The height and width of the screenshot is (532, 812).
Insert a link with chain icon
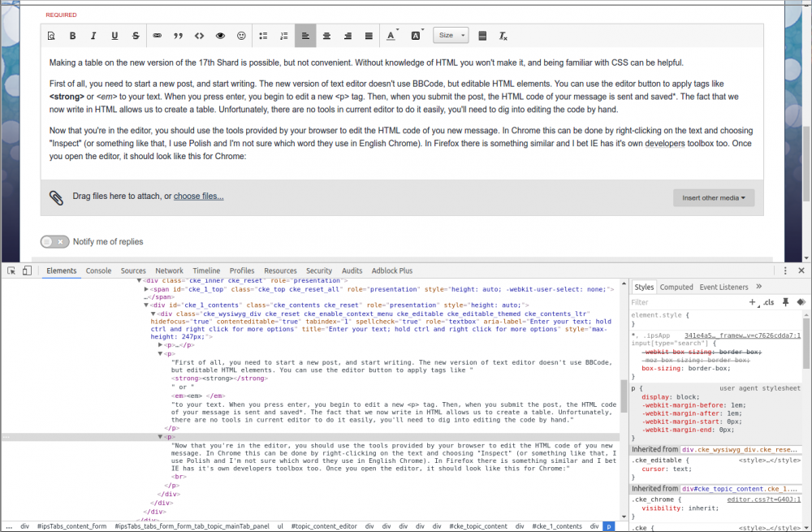(157, 36)
